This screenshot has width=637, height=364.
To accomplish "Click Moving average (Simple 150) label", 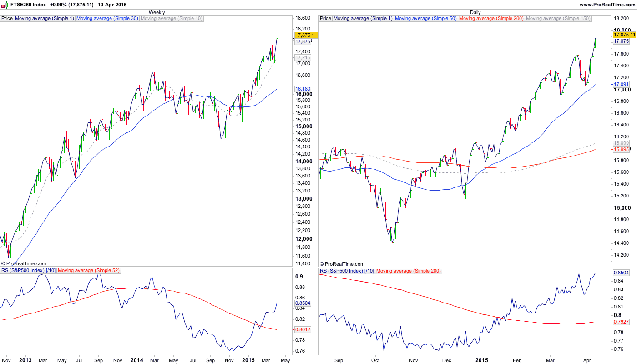I will click(558, 19).
